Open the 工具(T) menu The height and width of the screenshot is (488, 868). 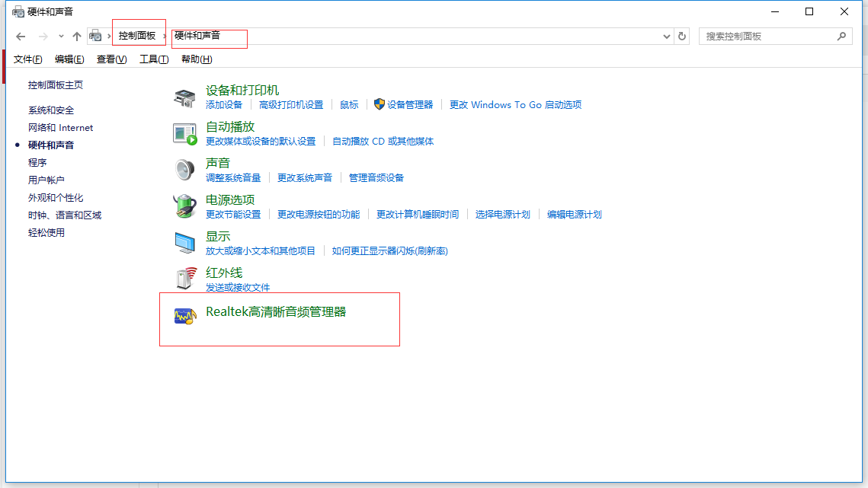click(x=154, y=59)
